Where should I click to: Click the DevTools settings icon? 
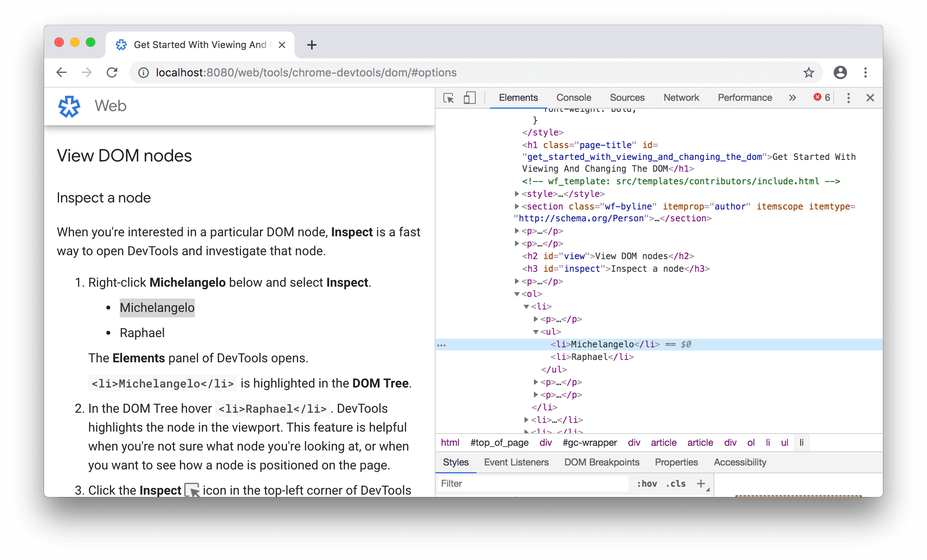click(x=849, y=98)
